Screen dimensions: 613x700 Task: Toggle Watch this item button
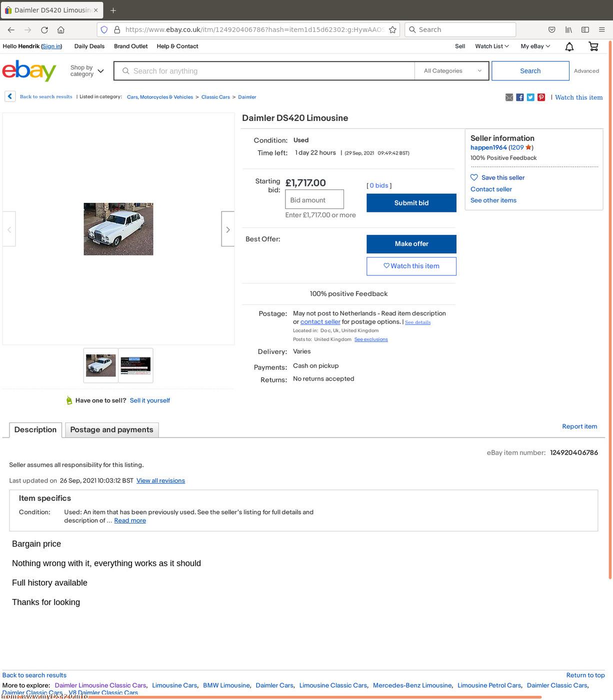tap(411, 266)
